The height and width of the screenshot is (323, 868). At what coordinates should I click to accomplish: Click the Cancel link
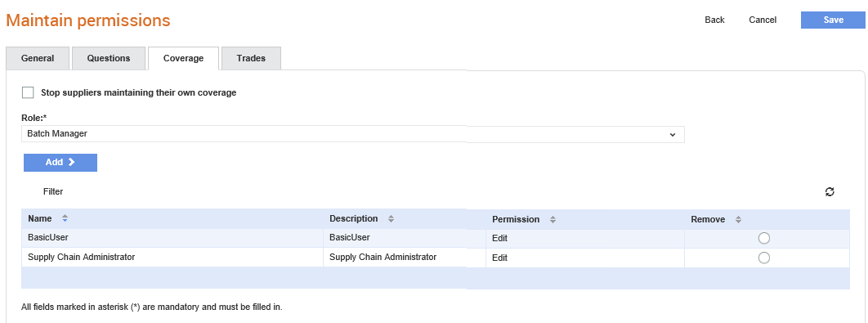(x=763, y=20)
